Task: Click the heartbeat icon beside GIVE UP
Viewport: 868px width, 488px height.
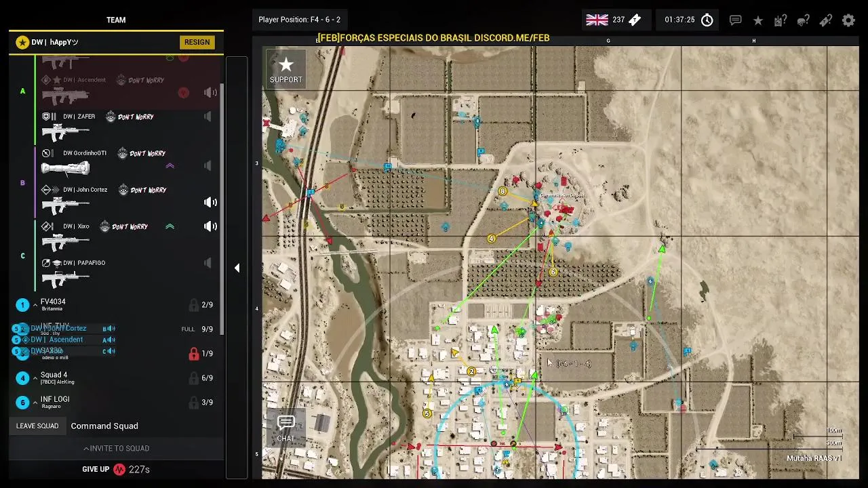Action: coord(119,469)
